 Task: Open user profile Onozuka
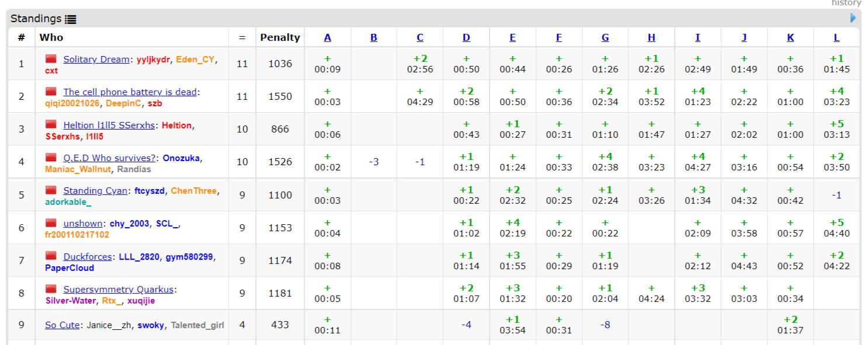click(182, 158)
